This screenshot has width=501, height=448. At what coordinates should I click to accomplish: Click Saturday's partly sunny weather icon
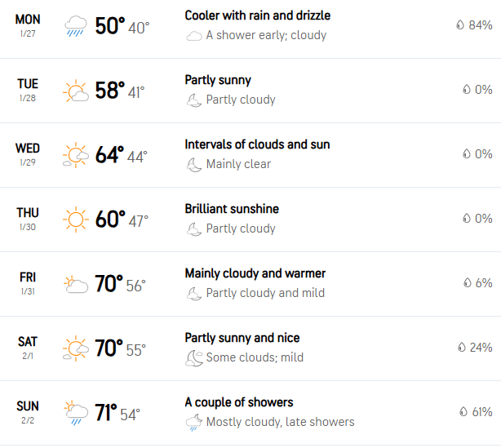[75, 348]
